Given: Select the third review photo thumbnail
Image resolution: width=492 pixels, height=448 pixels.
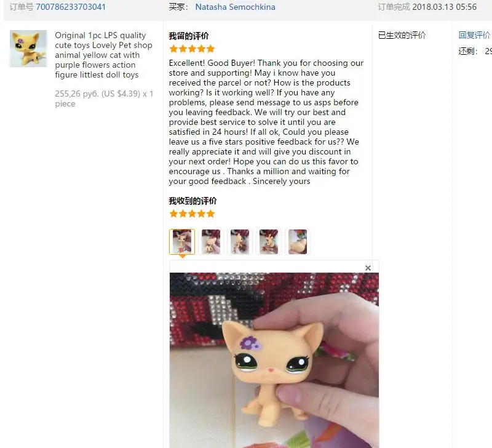Looking at the screenshot, I should point(240,242).
